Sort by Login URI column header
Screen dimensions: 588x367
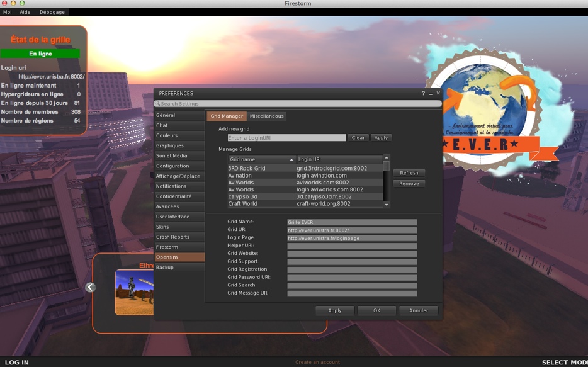pos(339,160)
